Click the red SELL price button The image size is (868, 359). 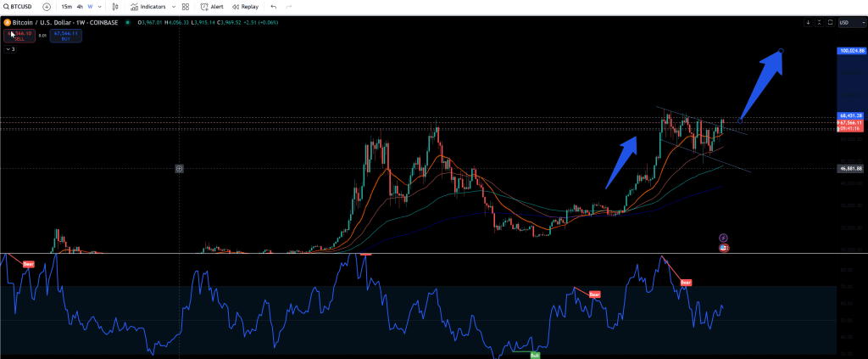pos(19,36)
